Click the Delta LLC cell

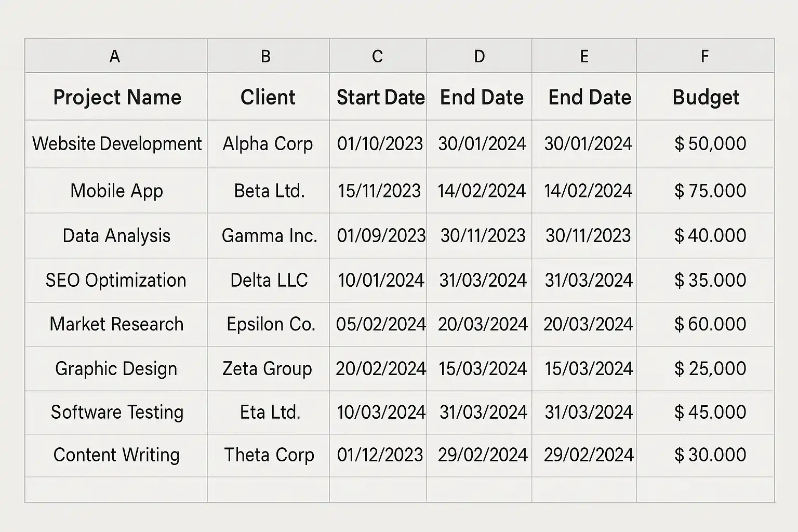point(268,280)
